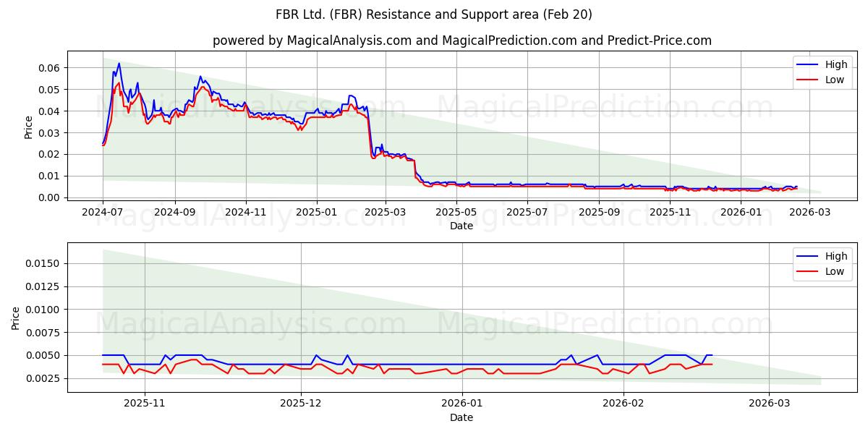
Task: Click the '2025-11' x-axis label in the bottom chart
Action: 145,404
